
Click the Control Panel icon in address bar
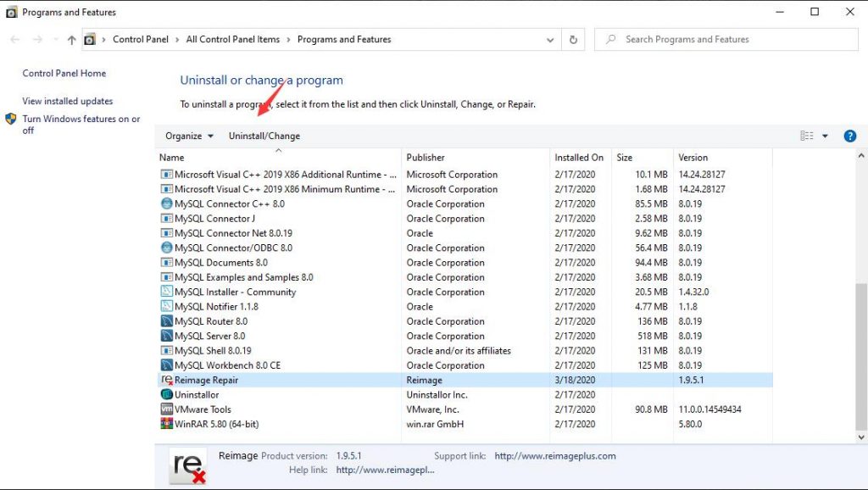(90, 40)
